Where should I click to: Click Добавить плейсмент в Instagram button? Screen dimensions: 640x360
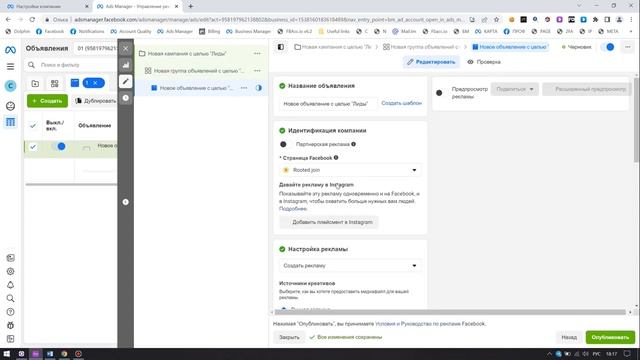(x=329, y=222)
